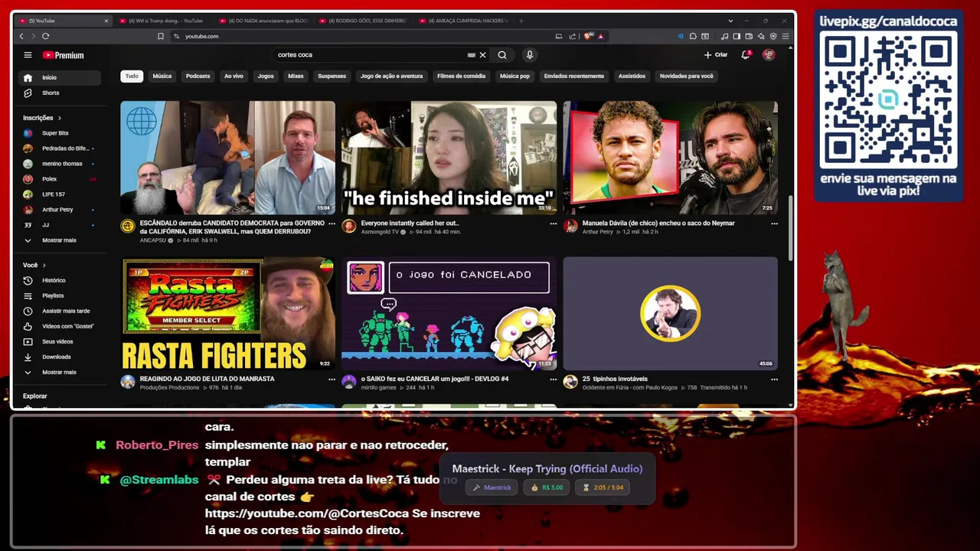Open Vídeos com Gostei playlist
The height and width of the screenshot is (551, 980).
pyautogui.click(x=60, y=326)
